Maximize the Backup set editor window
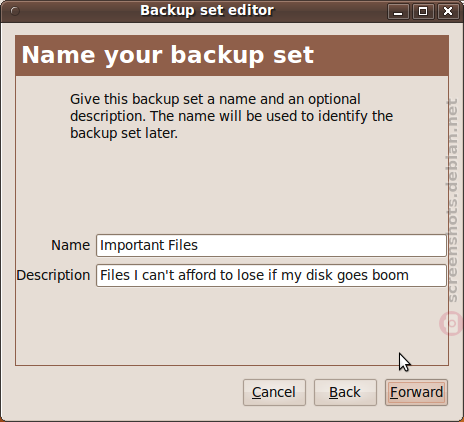Screen dimensions: 464x422 click(423, 12)
